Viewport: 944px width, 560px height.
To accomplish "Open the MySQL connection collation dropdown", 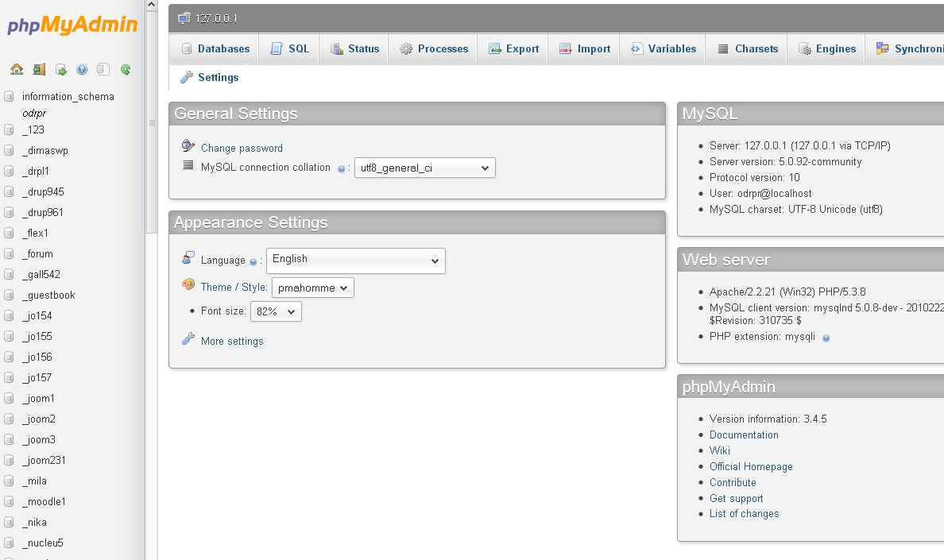I will point(425,168).
